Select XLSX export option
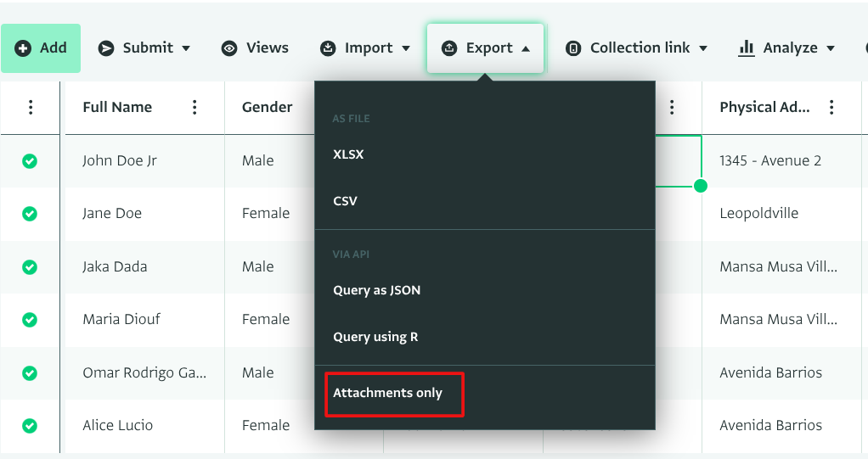This screenshot has height=459, width=868. coord(348,154)
